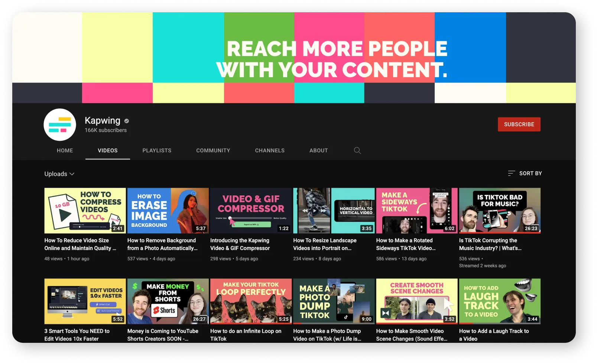This screenshot has width=597, height=364.
Task: Open the Channels tab
Action: point(270,150)
